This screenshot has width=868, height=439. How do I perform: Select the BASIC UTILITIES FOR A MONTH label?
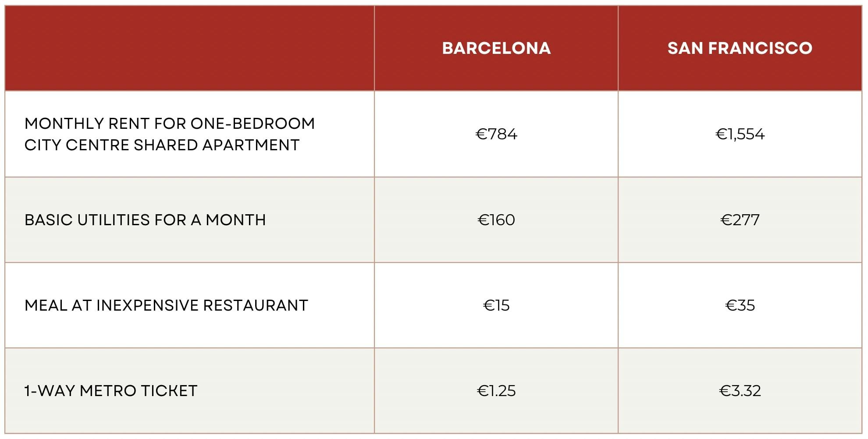coord(145,220)
